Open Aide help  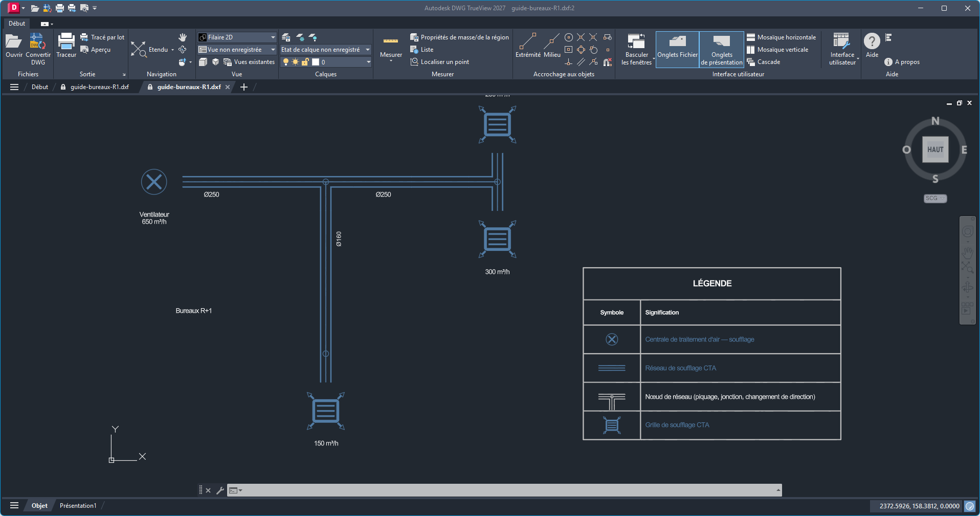coord(872,45)
